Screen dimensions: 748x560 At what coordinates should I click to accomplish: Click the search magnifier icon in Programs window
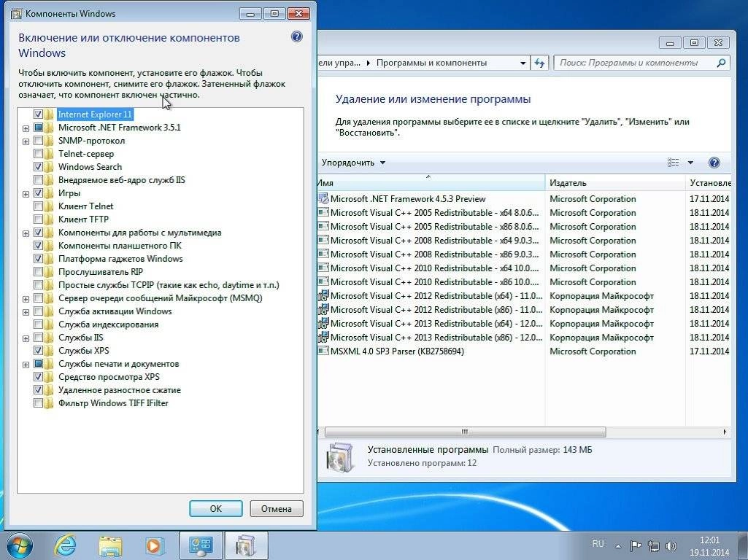point(721,63)
